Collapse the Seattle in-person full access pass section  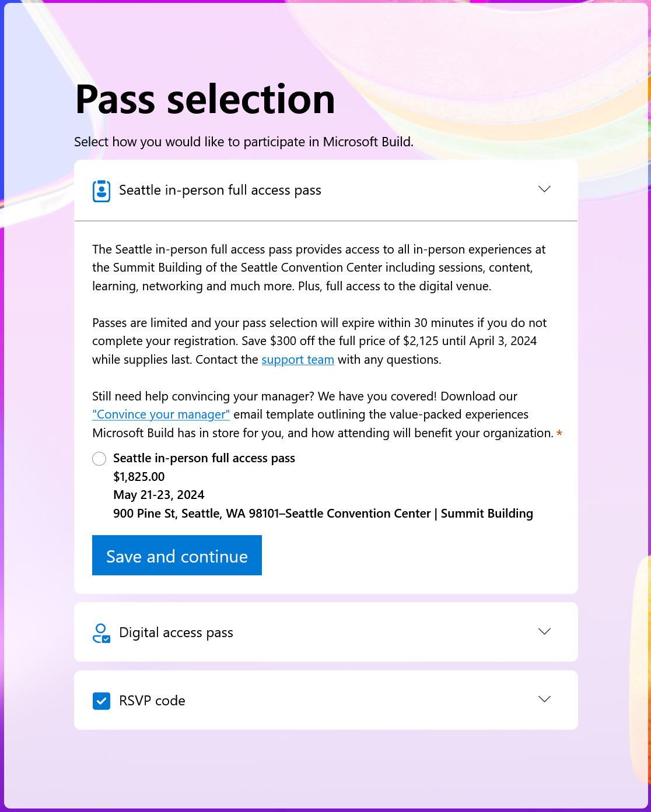point(545,189)
